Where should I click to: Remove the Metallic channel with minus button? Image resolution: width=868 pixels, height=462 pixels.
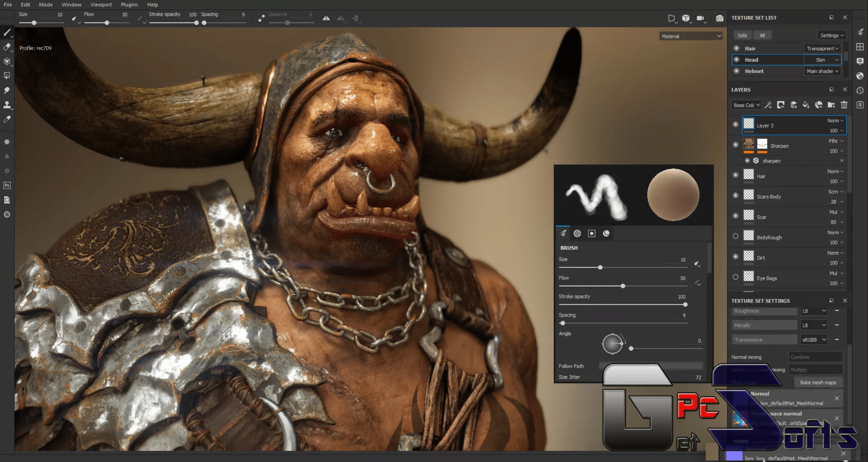837,325
